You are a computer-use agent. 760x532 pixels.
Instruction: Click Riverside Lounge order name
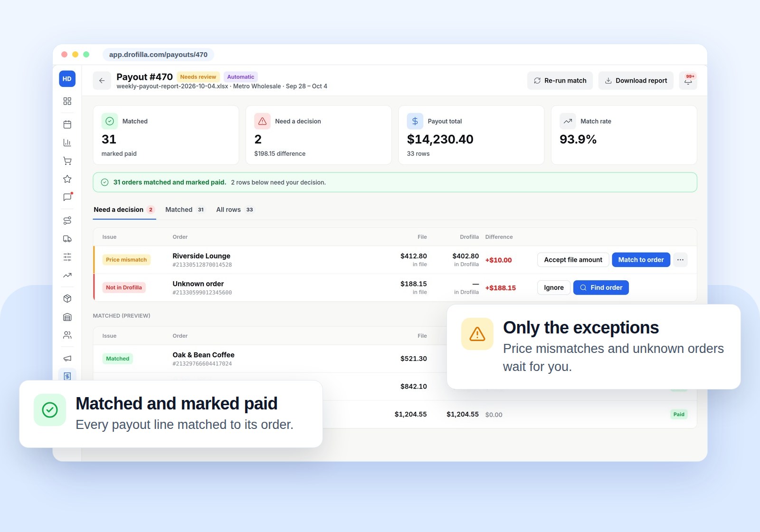coord(201,256)
